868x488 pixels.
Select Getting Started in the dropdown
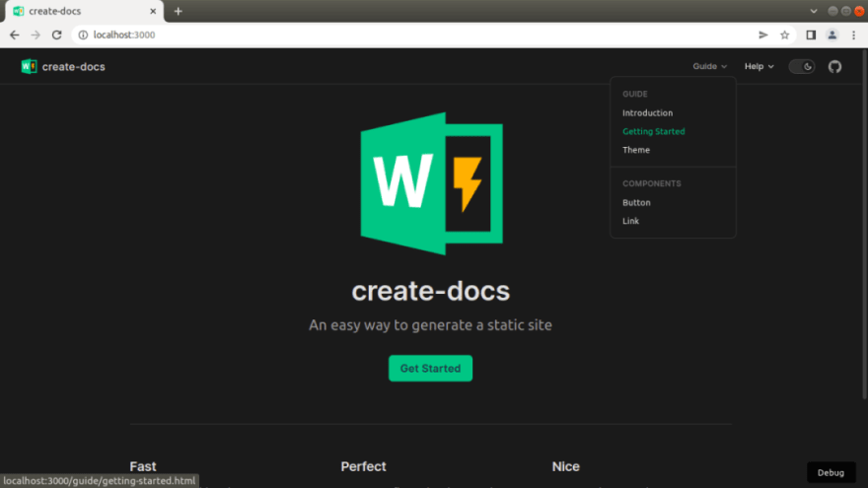(653, 131)
